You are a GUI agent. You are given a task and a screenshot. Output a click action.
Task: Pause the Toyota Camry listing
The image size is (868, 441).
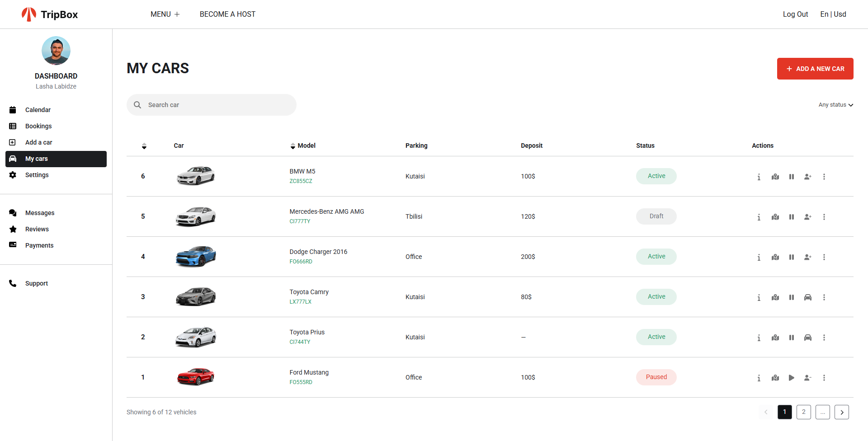(792, 297)
